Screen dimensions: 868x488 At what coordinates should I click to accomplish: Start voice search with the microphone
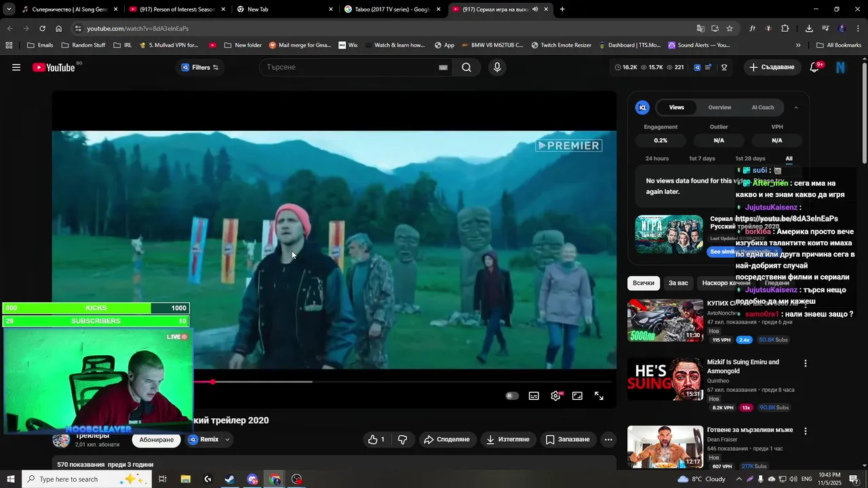click(497, 67)
